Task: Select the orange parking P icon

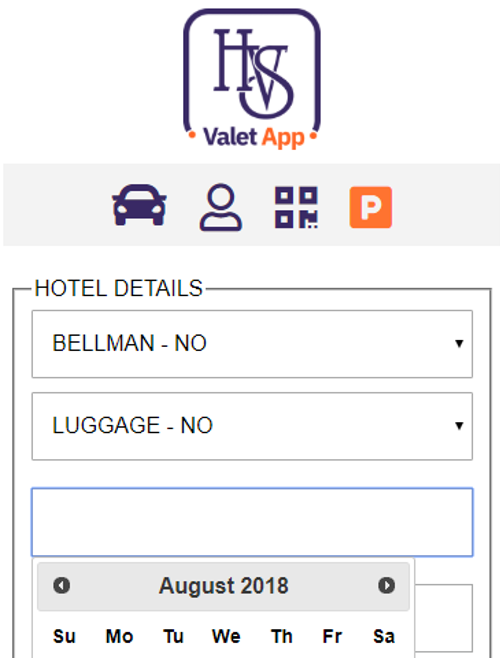Action: pyautogui.click(x=371, y=207)
